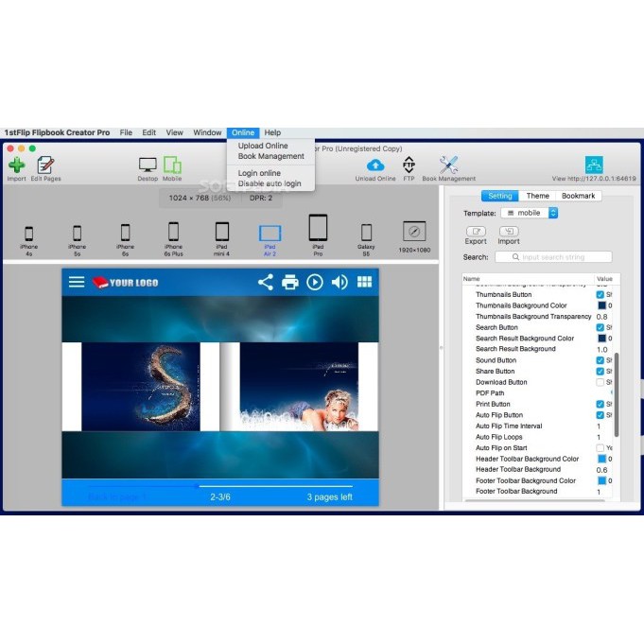Viewport: 644px width, 644px height.
Task: Click the settings search input field
Action: 553,257
